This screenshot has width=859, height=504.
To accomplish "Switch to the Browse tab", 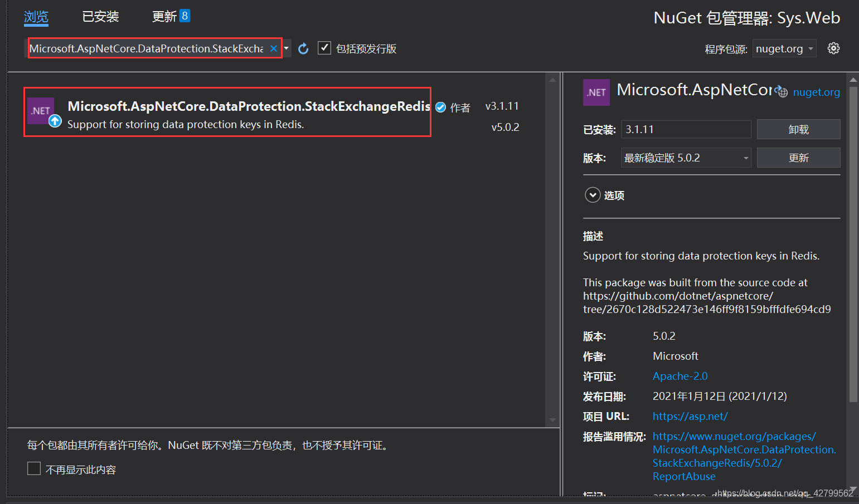I will coord(36,17).
